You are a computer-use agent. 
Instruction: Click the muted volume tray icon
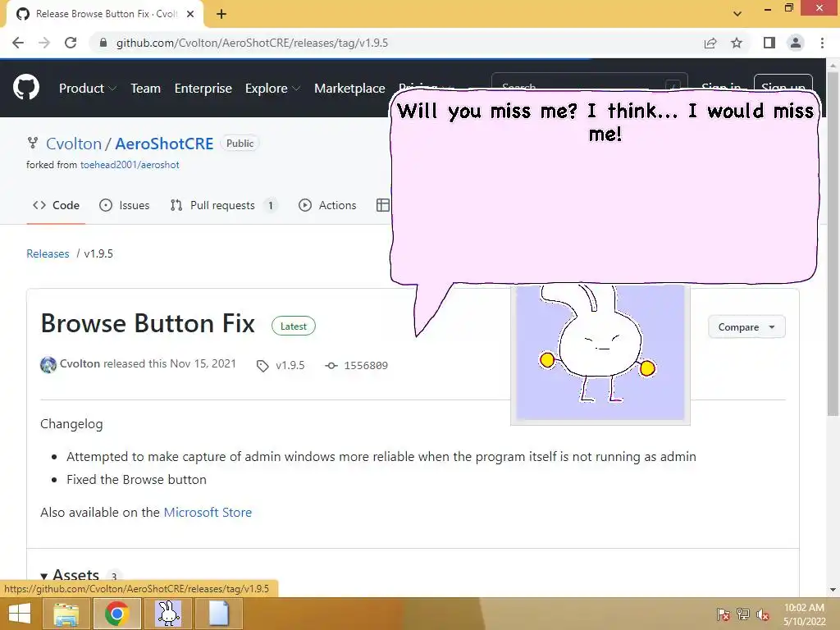click(762, 614)
